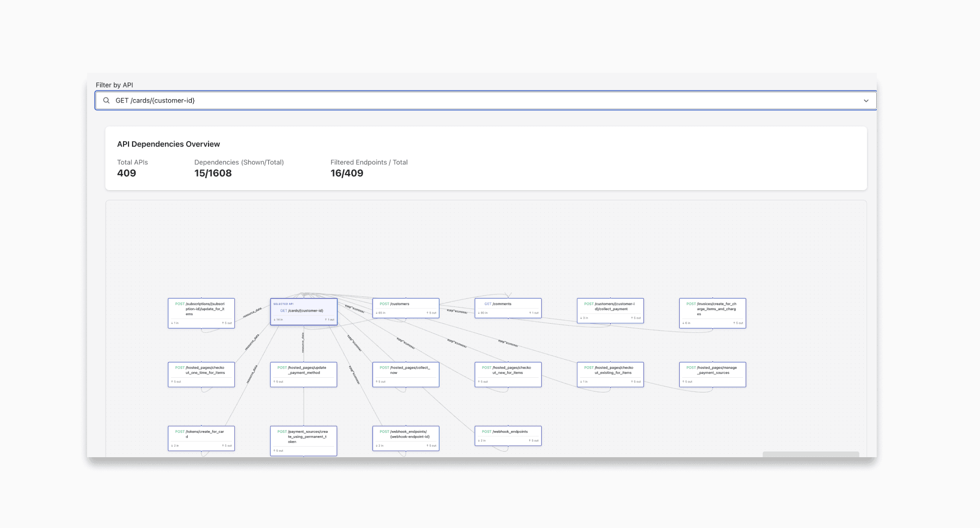
Task: Select the POST /hosted_pages/manage_payment_sources node
Action: pos(712,374)
